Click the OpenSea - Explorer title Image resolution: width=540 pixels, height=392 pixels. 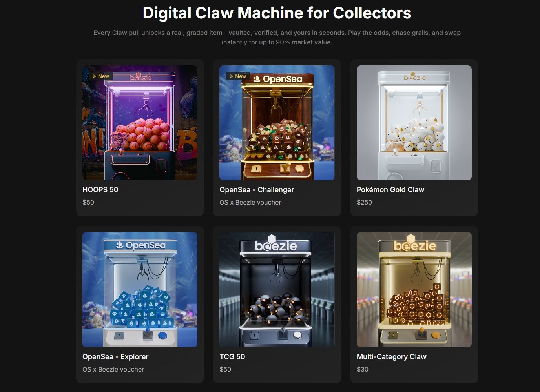point(115,357)
